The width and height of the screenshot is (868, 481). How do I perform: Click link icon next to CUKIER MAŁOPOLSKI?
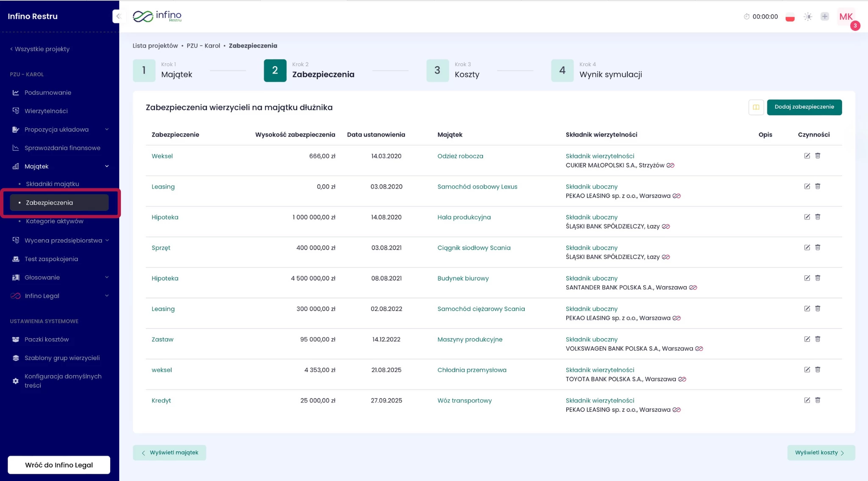[670, 165]
